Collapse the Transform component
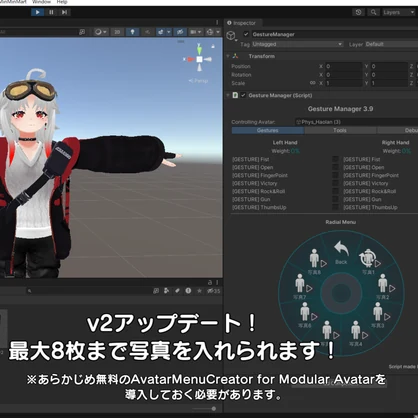The height and width of the screenshot is (418, 418). [x=228, y=56]
